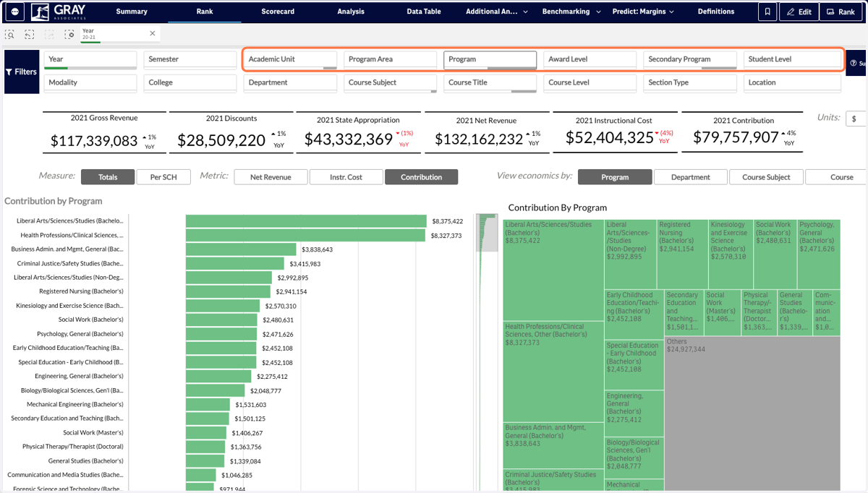Click the Kinesiology and Exercise Science treemap tile

coord(730,254)
